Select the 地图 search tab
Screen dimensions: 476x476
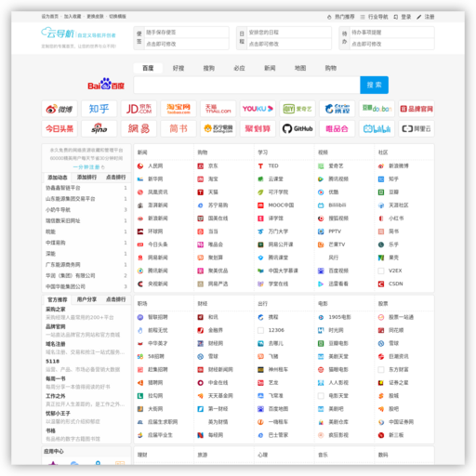pos(300,68)
